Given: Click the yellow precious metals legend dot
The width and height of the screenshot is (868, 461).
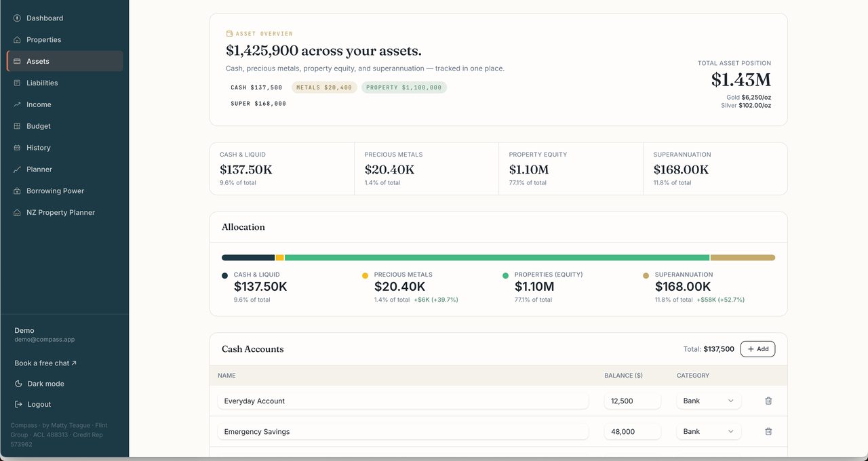Looking at the screenshot, I should pos(365,276).
